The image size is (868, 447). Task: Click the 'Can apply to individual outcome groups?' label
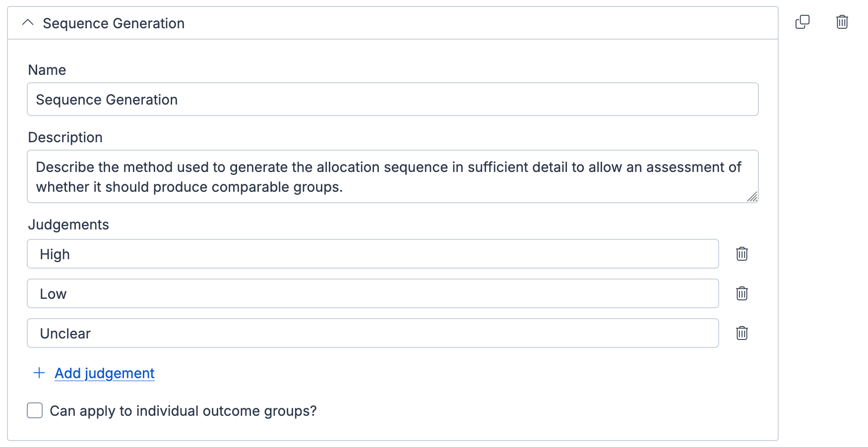[183, 411]
